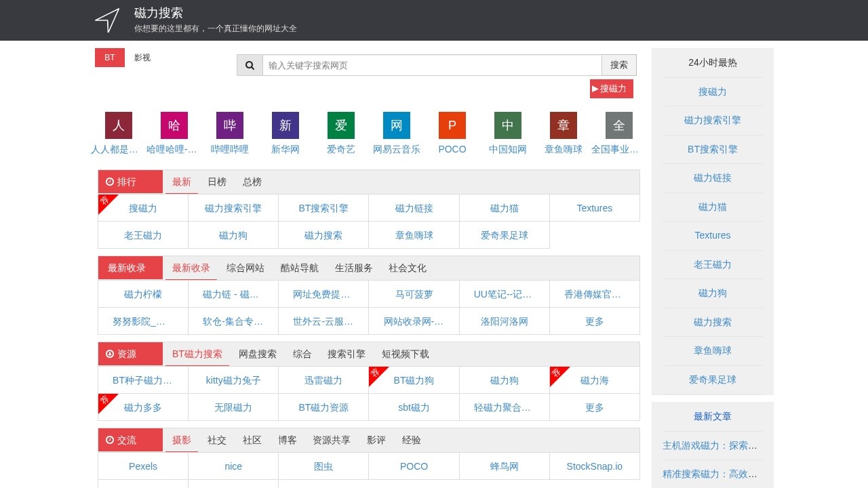868x488 pixels.
Task: Select the 网盘搜索 resource tab
Action: (x=258, y=354)
